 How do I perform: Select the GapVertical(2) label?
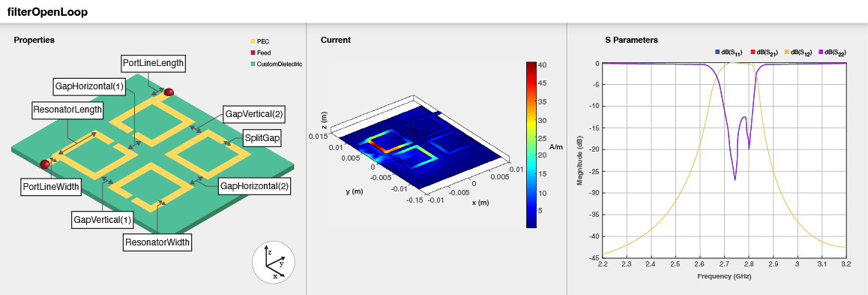[x=254, y=114]
